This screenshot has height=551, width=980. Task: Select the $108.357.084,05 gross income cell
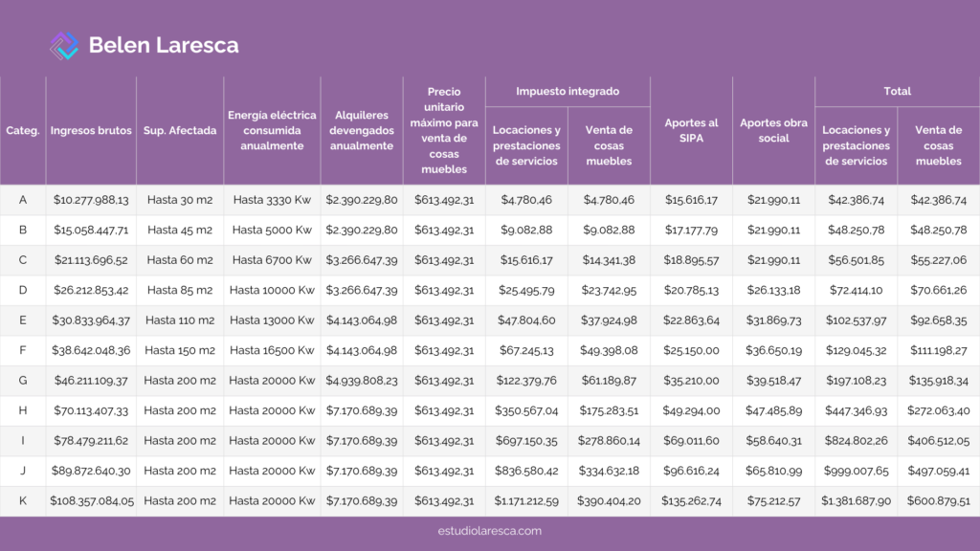93,501
